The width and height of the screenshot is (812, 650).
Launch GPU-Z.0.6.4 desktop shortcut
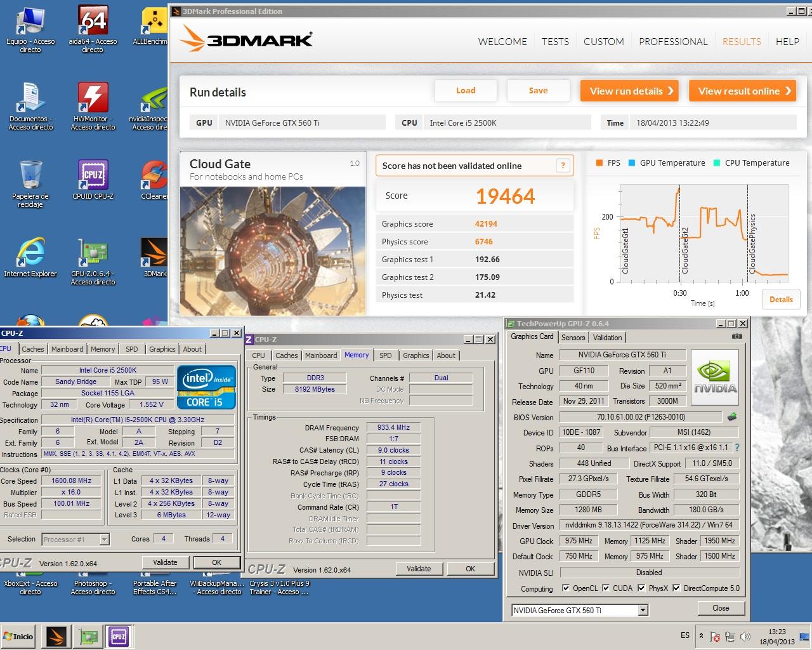[93, 262]
